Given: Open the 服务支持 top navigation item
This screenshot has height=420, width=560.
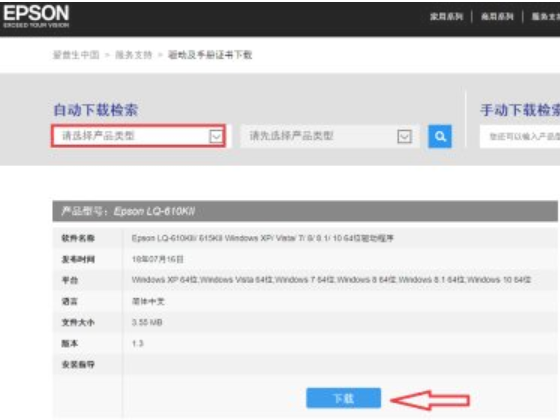Looking at the screenshot, I should (546, 16).
